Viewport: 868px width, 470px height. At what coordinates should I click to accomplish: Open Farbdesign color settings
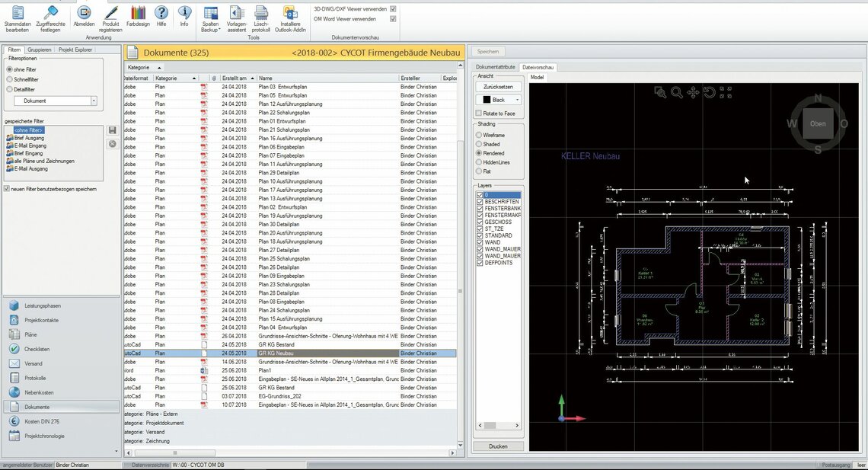click(138, 17)
